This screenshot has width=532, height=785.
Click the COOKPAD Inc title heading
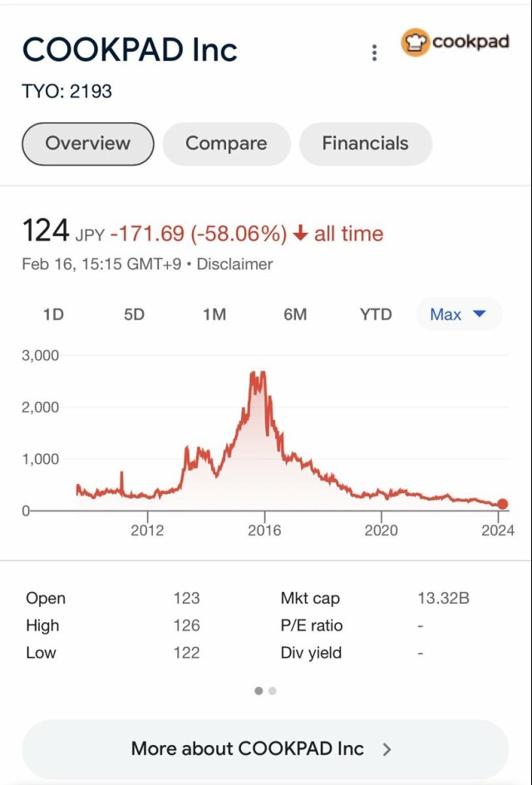click(130, 51)
